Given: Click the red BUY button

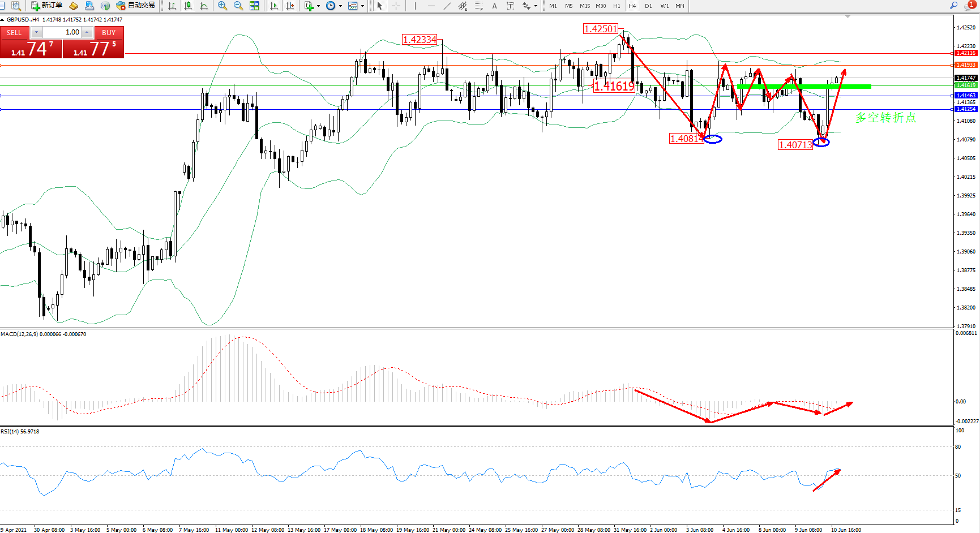Looking at the screenshot, I should (109, 32).
